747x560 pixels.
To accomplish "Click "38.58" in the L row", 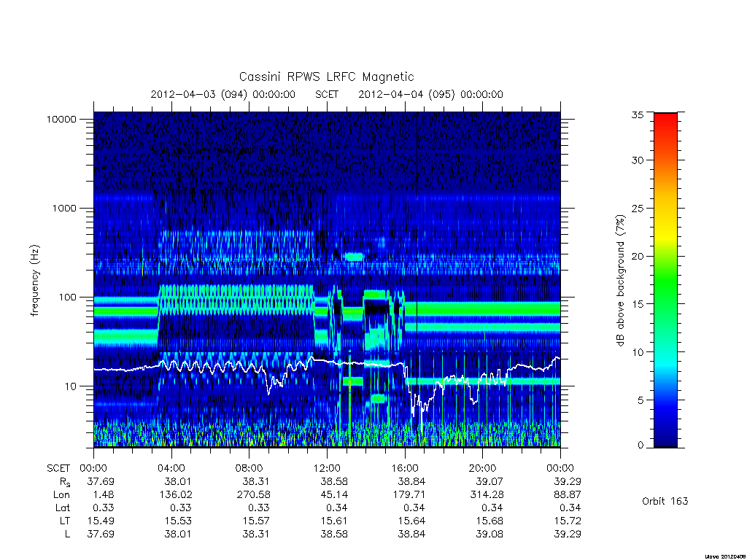I will (x=334, y=534).
